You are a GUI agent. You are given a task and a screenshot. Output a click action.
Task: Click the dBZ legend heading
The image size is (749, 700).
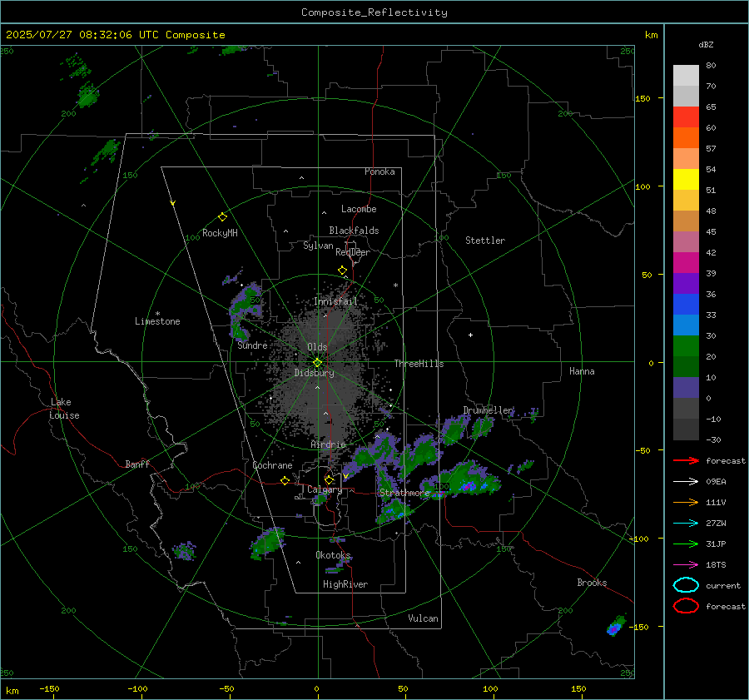click(x=706, y=44)
